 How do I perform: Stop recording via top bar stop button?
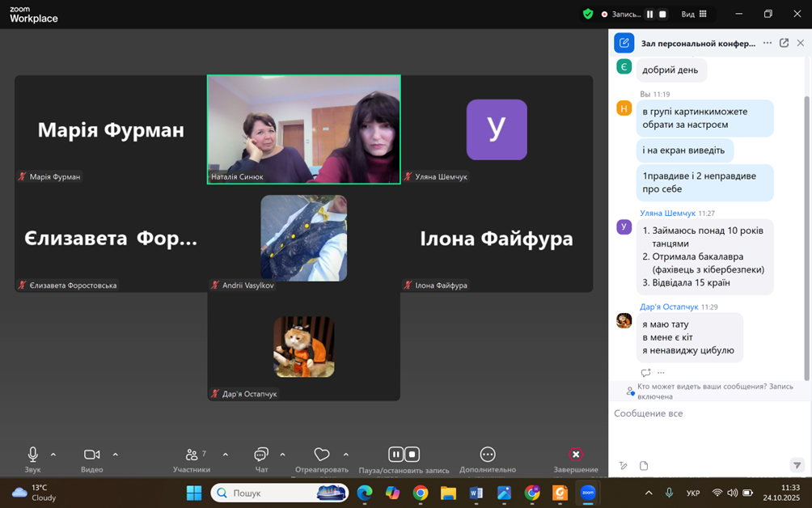point(662,15)
